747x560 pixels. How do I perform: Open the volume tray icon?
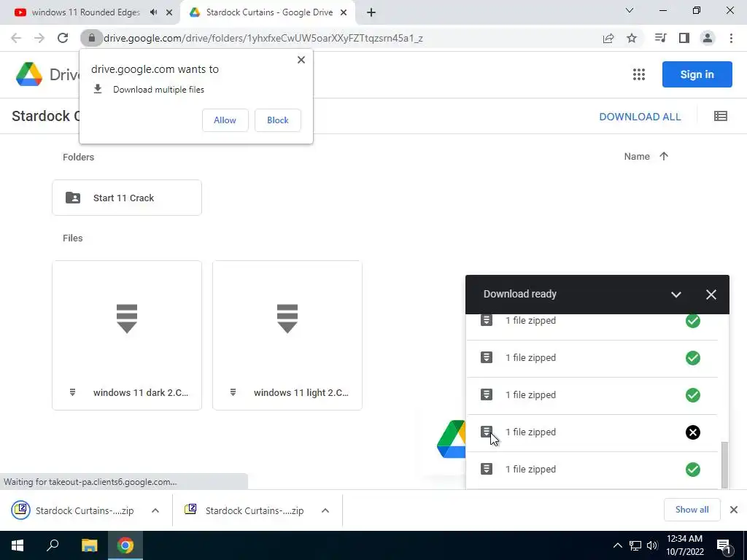pyautogui.click(x=652, y=545)
